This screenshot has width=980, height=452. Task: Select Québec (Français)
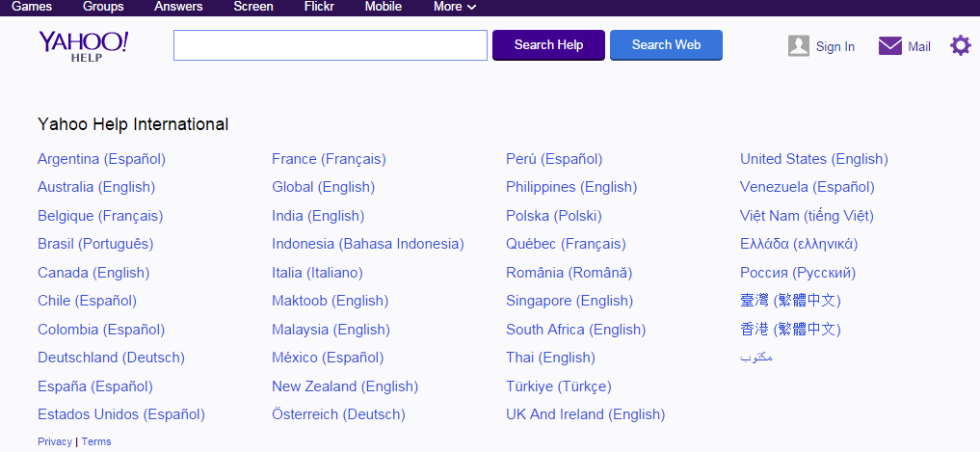click(567, 245)
